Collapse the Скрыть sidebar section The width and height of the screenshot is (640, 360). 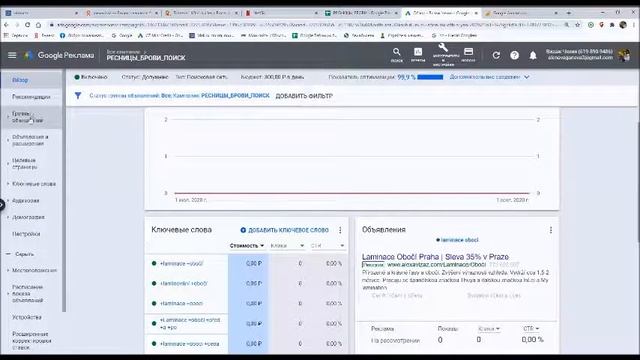pos(20,254)
